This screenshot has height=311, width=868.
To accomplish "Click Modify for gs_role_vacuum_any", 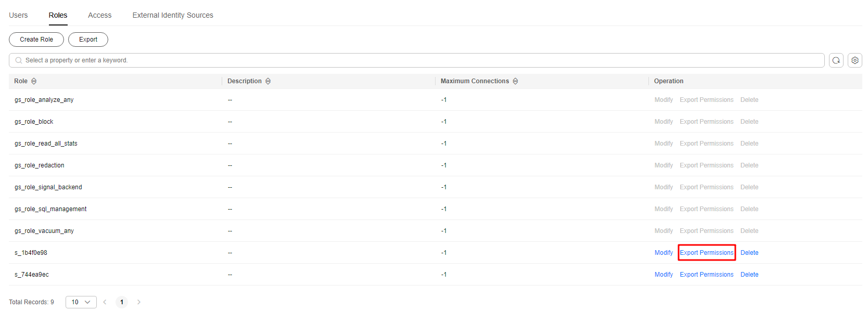I will pyautogui.click(x=663, y=231).
